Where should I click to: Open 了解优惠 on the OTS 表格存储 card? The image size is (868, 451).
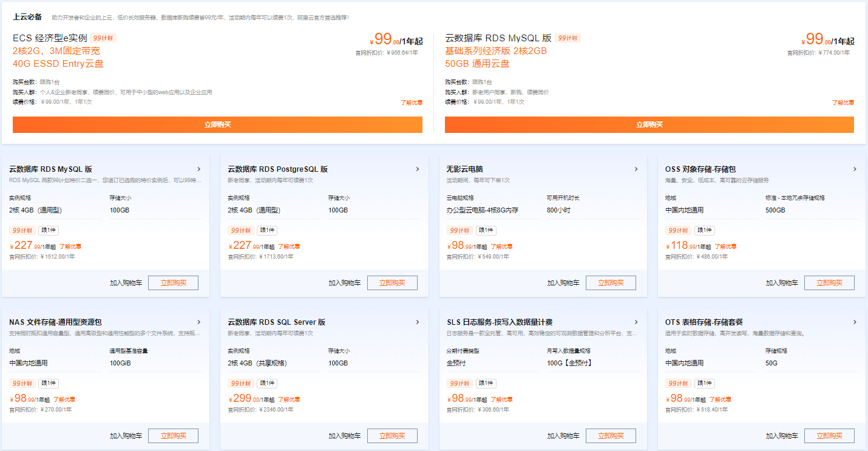pos(720,399)
